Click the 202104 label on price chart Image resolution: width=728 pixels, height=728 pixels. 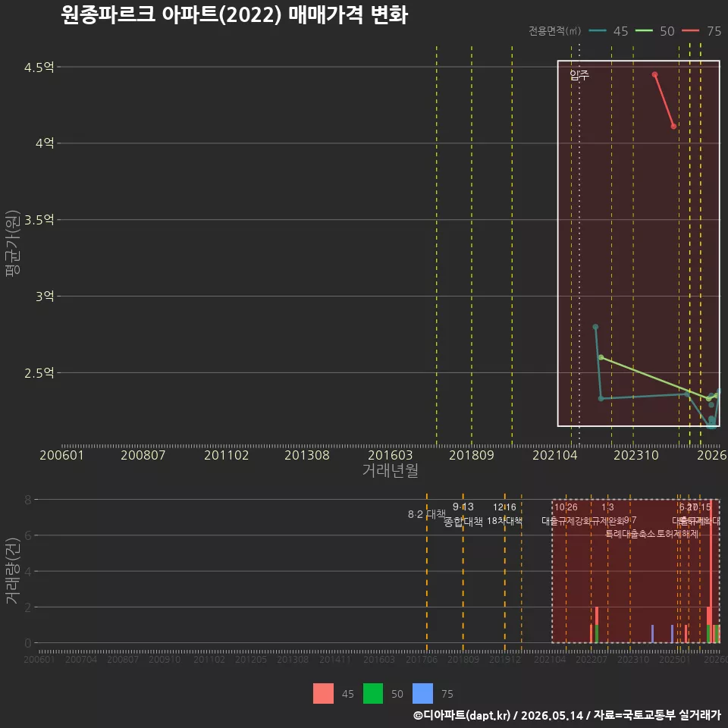(x=555, y=455)
